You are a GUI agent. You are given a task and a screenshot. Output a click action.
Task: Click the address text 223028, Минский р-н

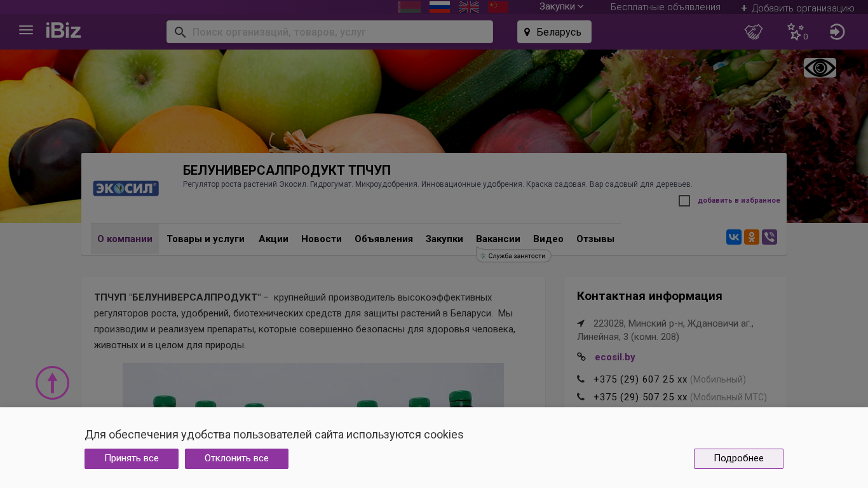[x=665, y=330]
